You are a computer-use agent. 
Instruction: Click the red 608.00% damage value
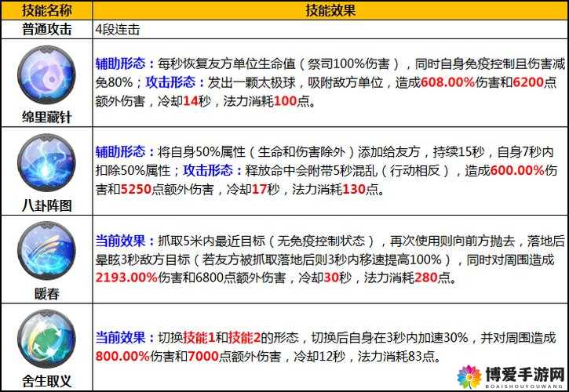pos(447,82)
